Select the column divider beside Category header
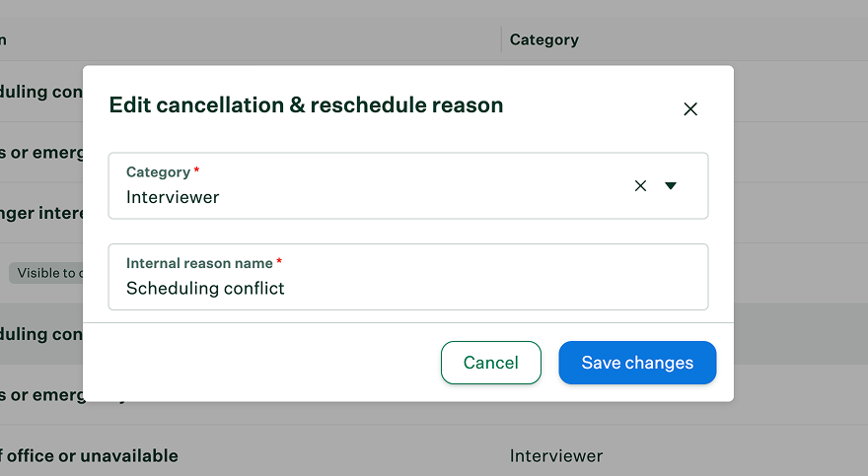 (501, 38)
